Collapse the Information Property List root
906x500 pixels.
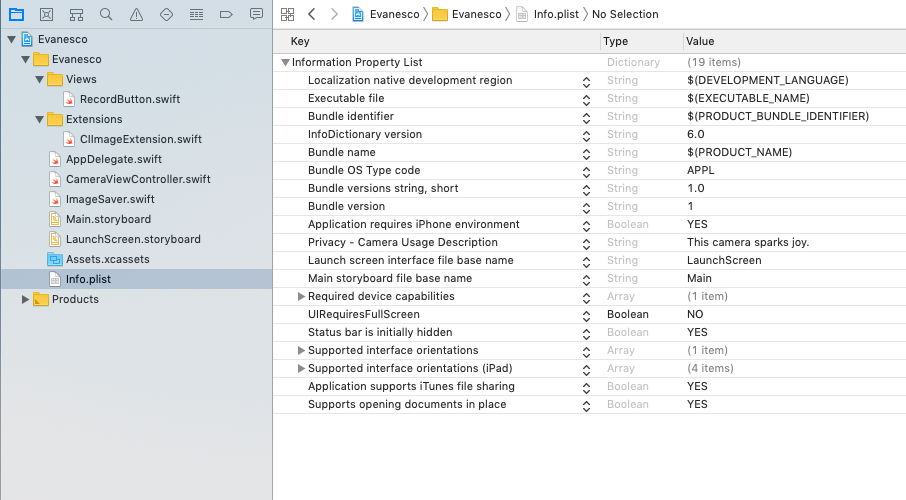pos(286,62)
